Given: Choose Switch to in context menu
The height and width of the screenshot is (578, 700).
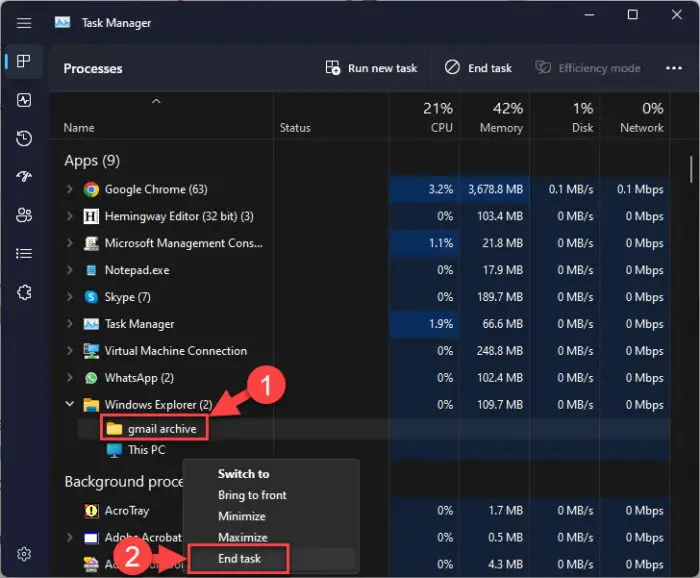Looking at the screenshot, I should (x=243, y=474).
